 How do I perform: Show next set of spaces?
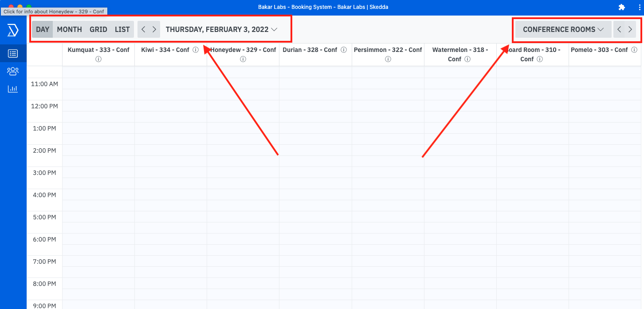[x=630, y=29]
